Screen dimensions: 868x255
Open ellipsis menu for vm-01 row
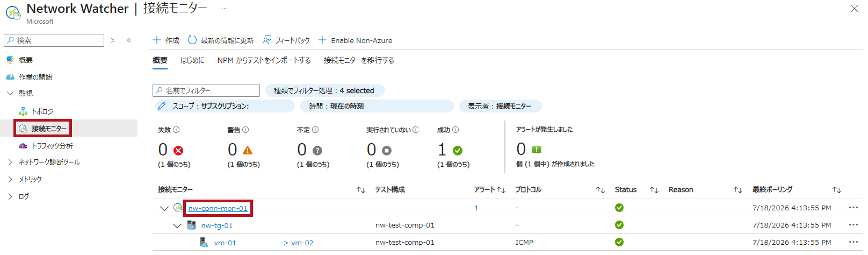[853, 242]
